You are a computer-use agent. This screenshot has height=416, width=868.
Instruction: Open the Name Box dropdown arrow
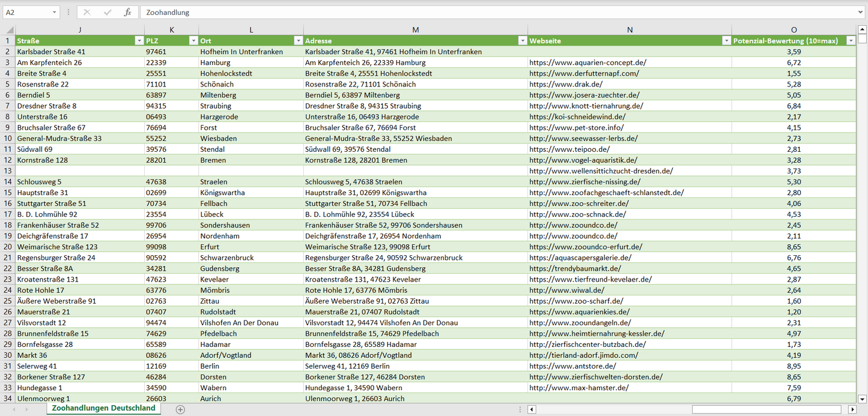(x=55, y=12)
